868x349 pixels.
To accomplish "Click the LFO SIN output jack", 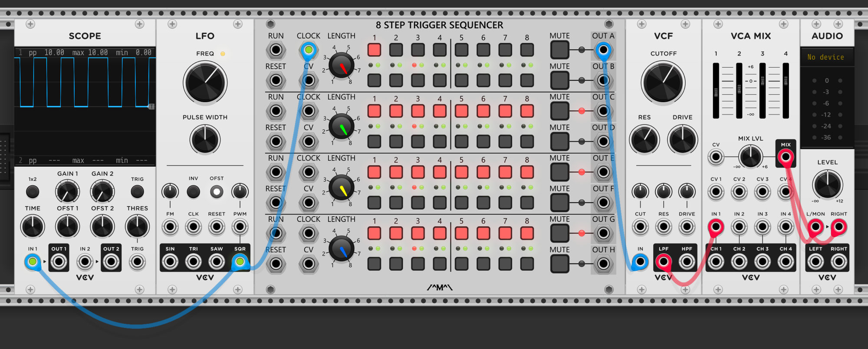I will [x=170, y=262].
